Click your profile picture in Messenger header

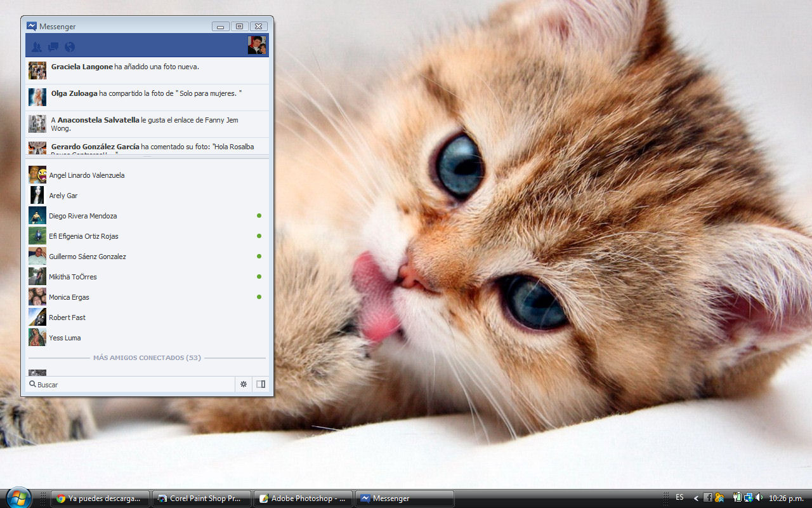[x=257, y=45]
